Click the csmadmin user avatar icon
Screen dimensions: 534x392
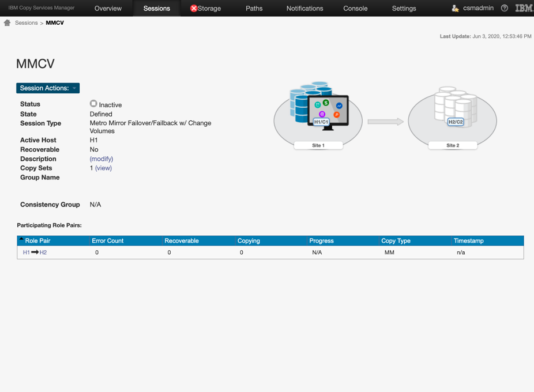click(x=455, y=8)
